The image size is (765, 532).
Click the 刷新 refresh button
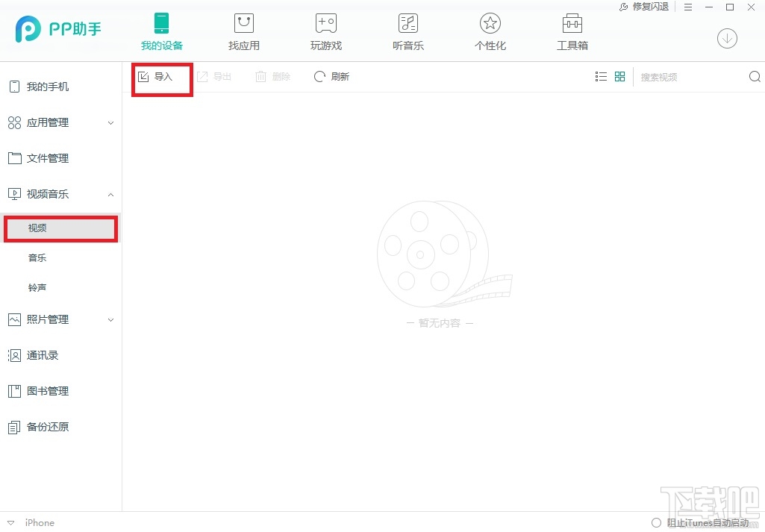(331, 76)
